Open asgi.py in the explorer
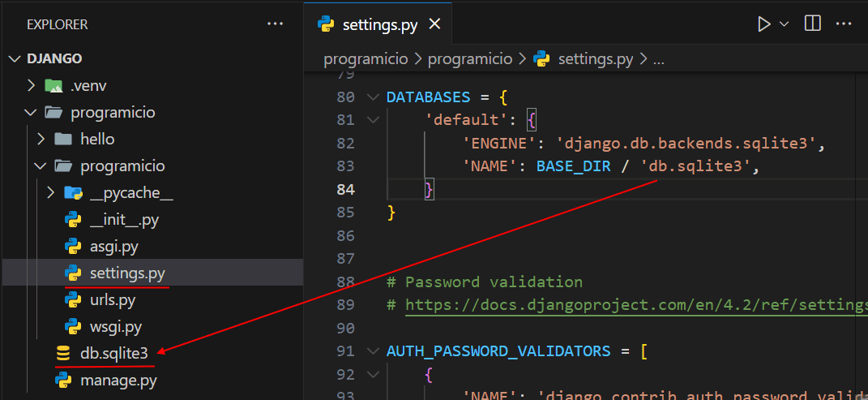 114,247
